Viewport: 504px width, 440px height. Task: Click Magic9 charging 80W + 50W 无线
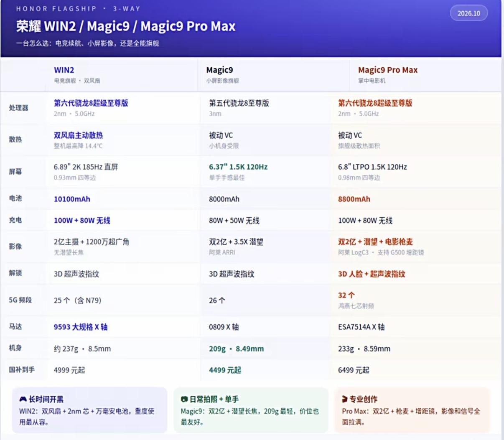coord(234,220)
